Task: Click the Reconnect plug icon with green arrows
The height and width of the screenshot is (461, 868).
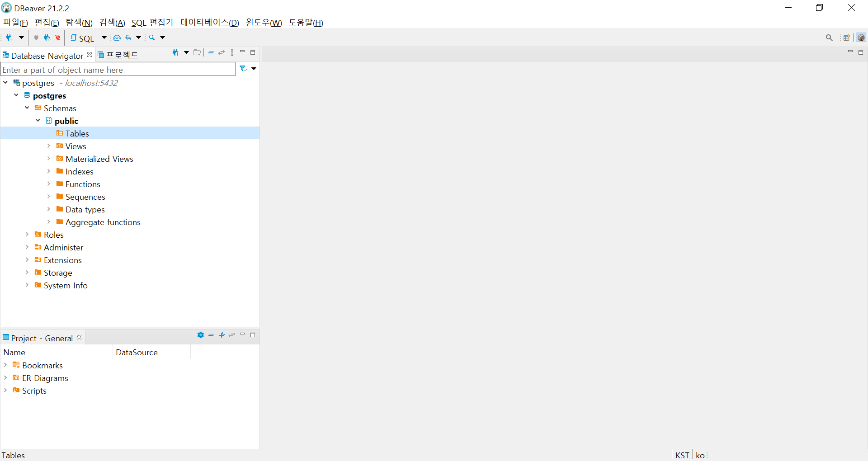Action: pyautogui.click(x=47, y=38)
